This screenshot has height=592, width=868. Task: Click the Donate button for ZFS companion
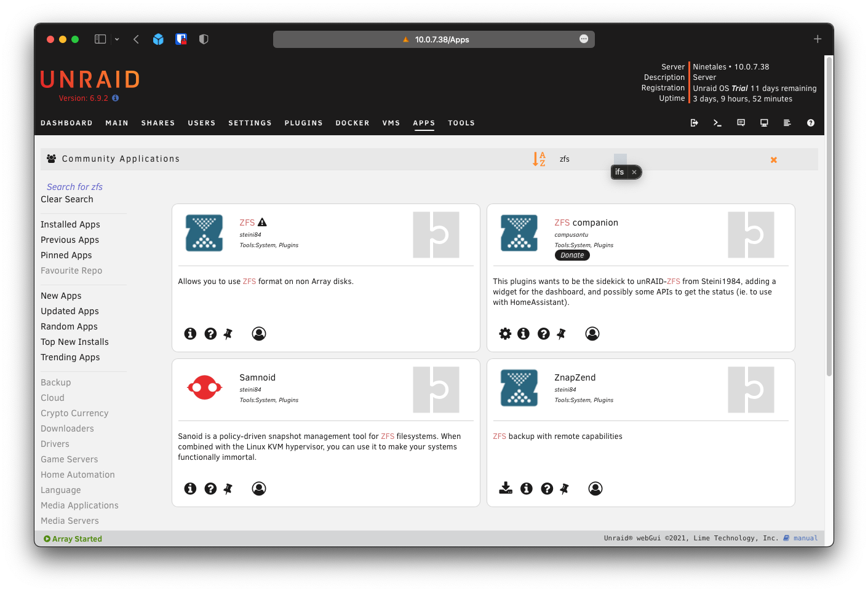click(572, 255)
